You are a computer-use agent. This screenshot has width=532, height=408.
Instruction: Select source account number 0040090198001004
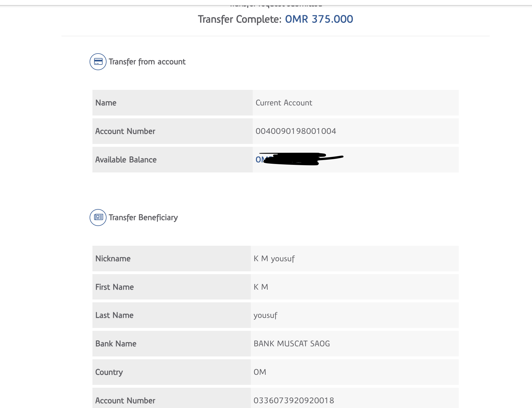click(296, 131)
